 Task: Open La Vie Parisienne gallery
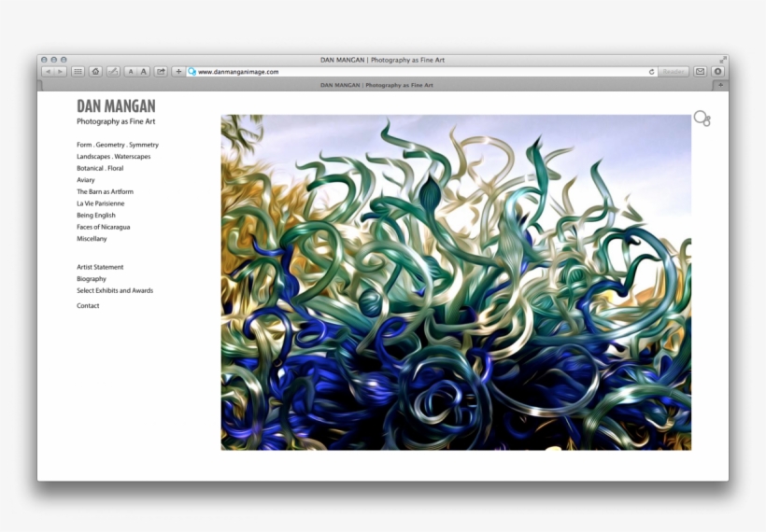(x=101, y=203)
